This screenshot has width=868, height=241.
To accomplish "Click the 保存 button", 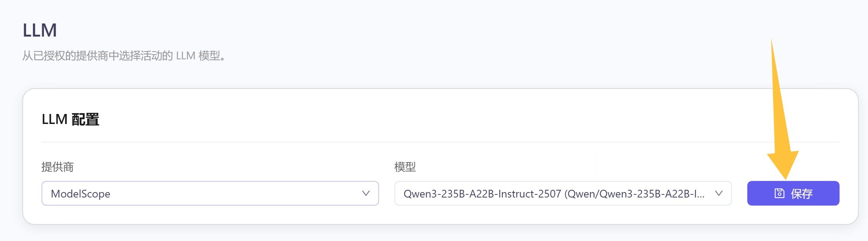I will [793, 193].
